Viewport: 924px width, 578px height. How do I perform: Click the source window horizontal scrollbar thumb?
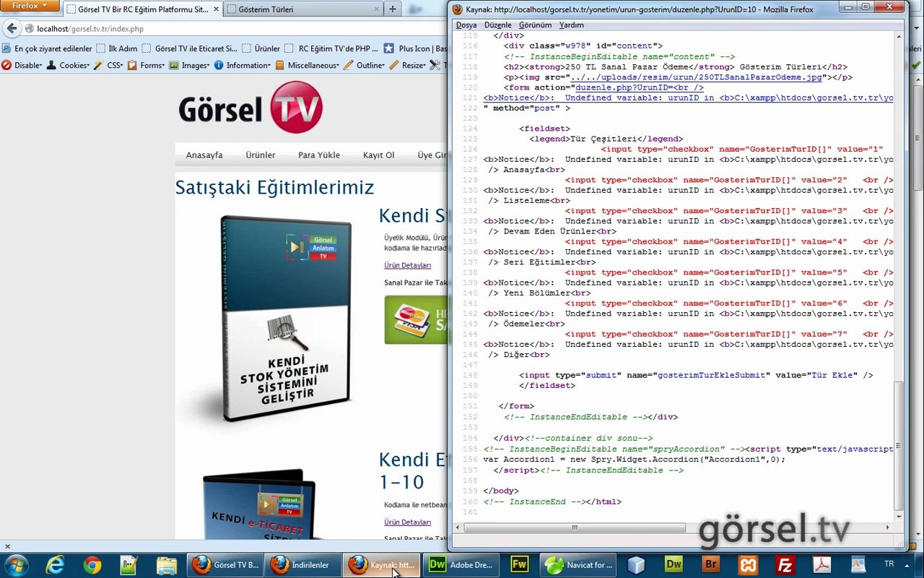(575, 527)
